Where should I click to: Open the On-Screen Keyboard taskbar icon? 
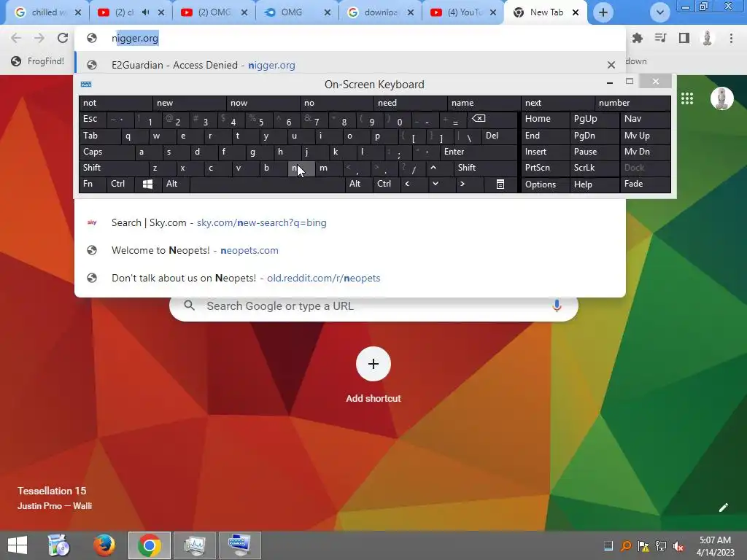click(x=239, y=545)
